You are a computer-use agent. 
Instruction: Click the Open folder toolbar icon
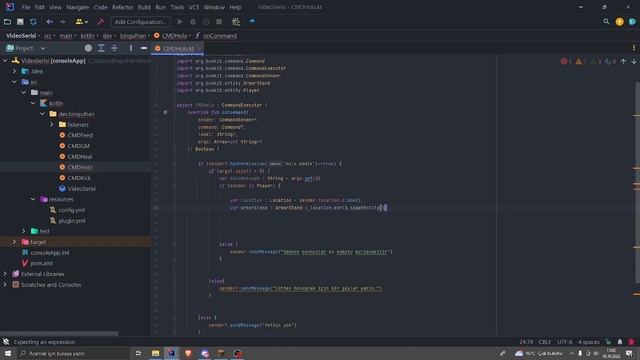click(x=7, y=22)
